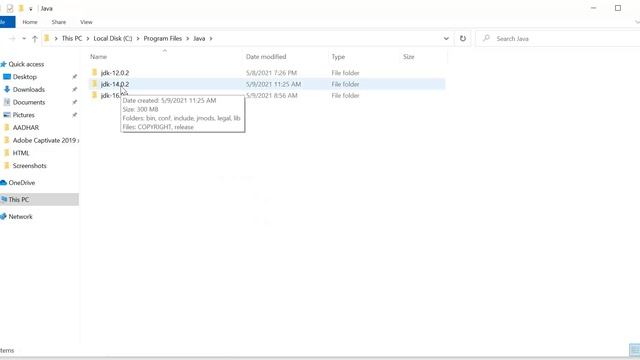This screenshot has height=360, width=640.
Task: Expand chevron after Local Disk (C:) breadcrumb
Action: point(138,38)
